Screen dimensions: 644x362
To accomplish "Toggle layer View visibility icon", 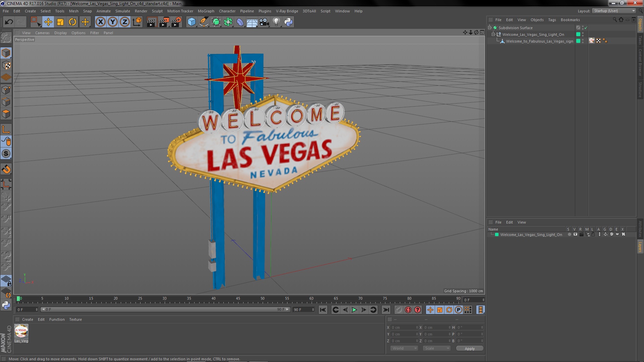I will (x=575, y=235).
